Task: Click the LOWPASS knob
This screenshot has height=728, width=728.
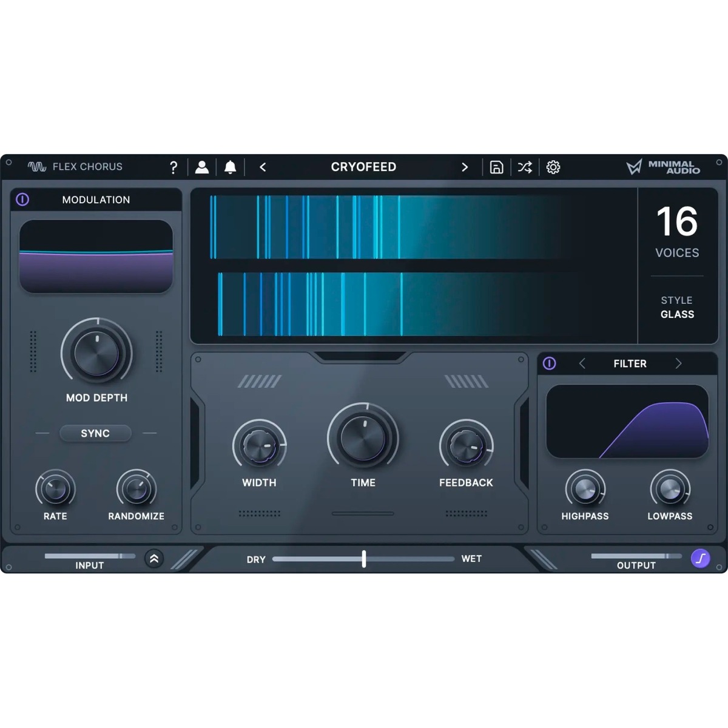Action: point(670,489)
